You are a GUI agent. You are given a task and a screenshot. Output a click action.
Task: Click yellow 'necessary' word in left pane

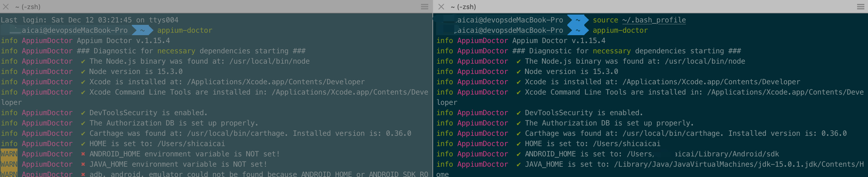[176, 51]
